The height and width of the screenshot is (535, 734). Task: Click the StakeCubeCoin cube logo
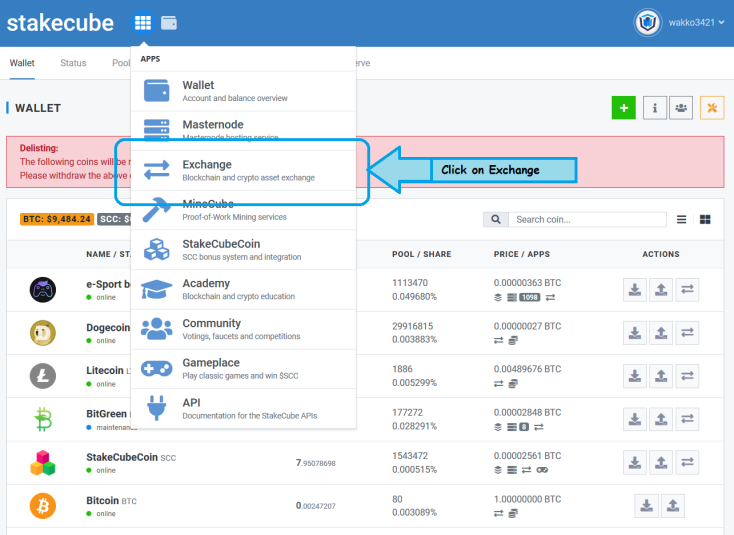pyautogui.click(x=43, y=462)
